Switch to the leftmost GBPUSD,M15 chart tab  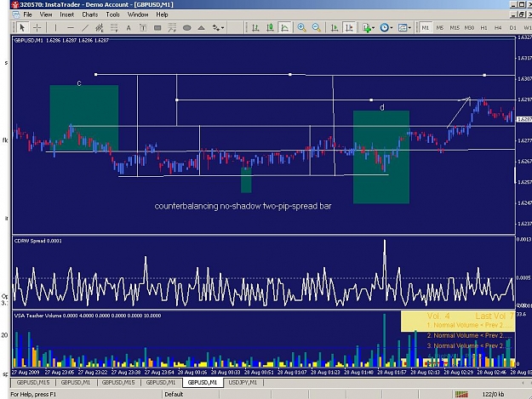point(33,383)
